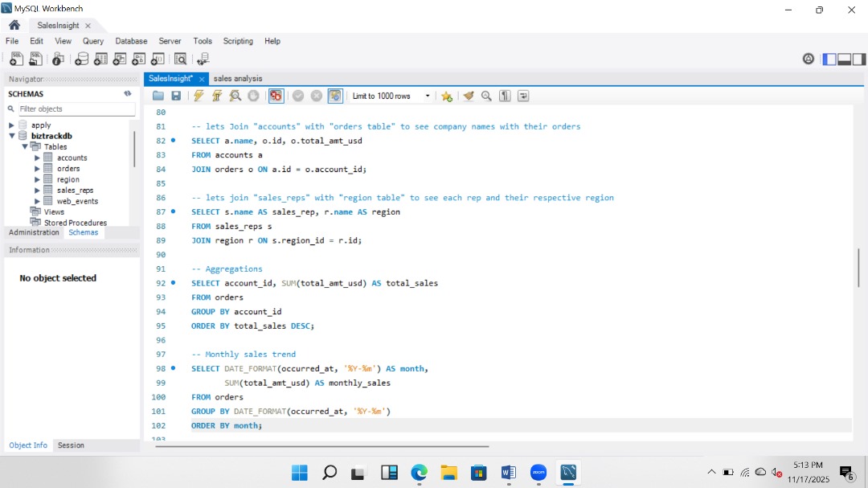Refresh schemas list icon
The image size is (868, 488).
[x=128, y=93]
